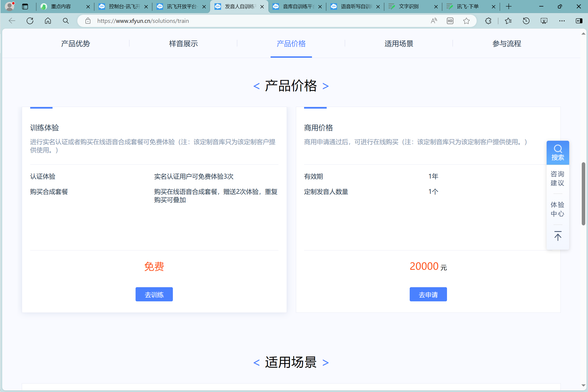Click the HD video enhance icon
Image resolution: width=588 pixels, height=392 pixels.
[450, 21]
